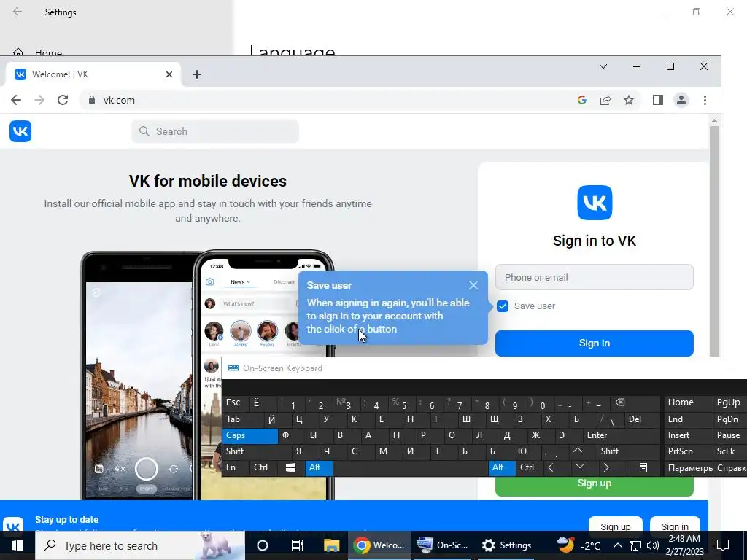Toggle right Shift key on keyboard

pos(628,451)
